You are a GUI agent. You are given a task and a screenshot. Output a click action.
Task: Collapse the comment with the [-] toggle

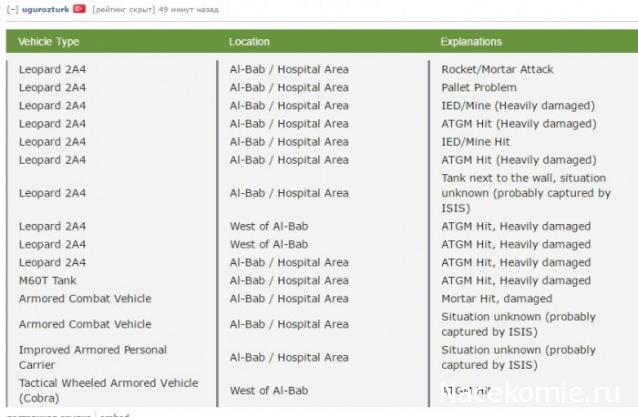tap(10, 9)
